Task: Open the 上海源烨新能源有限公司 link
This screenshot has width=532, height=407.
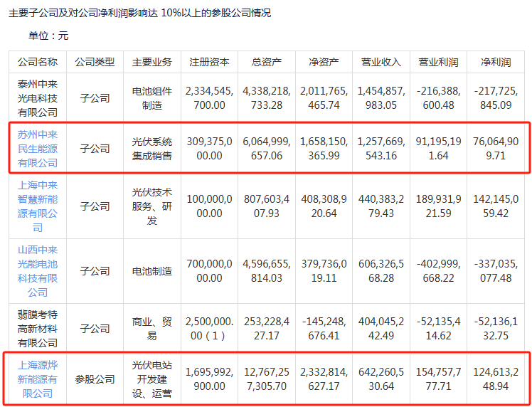Action: click(x=38, y=379)
